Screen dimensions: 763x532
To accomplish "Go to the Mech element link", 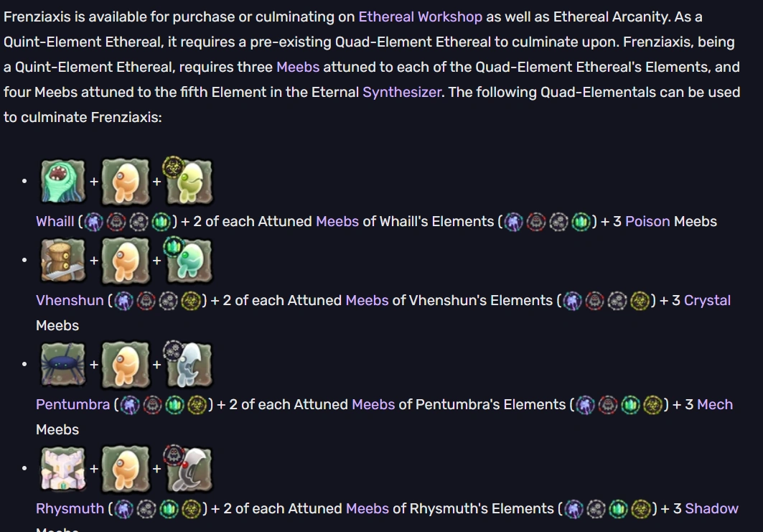I will point(715,405).
